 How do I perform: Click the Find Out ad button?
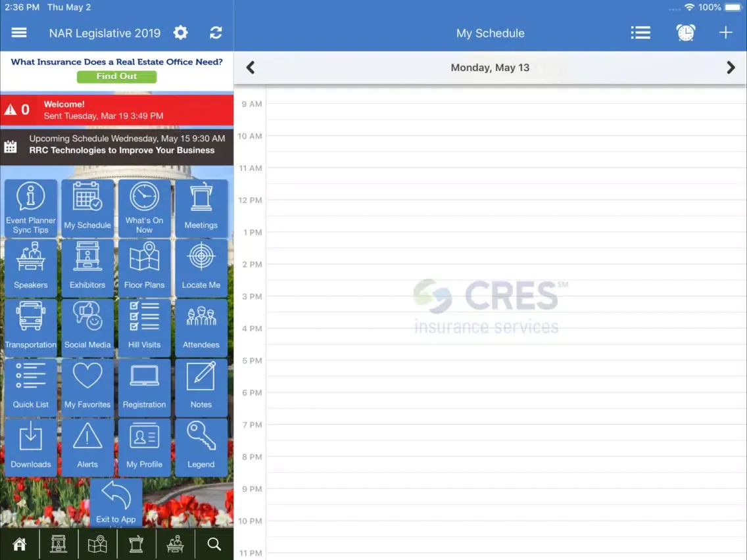[x=117, y=76]
